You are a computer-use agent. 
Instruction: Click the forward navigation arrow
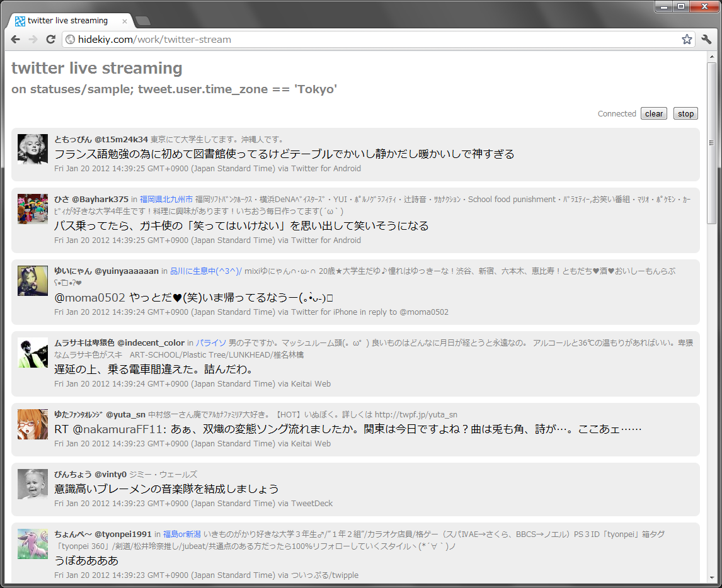point(33,39)
